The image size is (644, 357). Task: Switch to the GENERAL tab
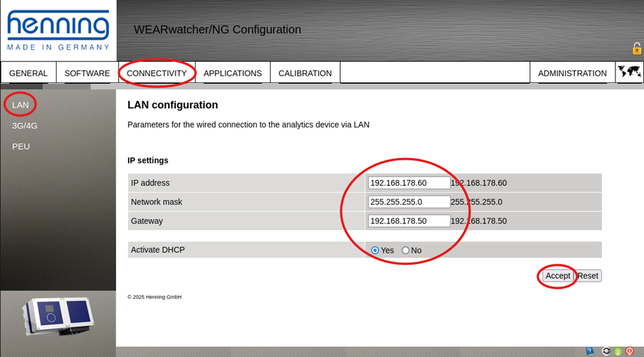[28, 73]
